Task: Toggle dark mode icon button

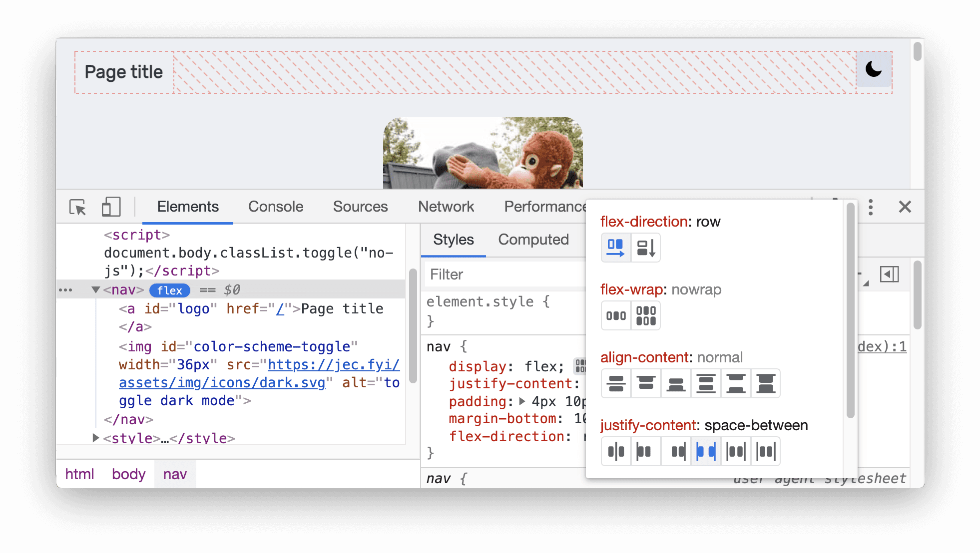Action: (x=874, y=69)
